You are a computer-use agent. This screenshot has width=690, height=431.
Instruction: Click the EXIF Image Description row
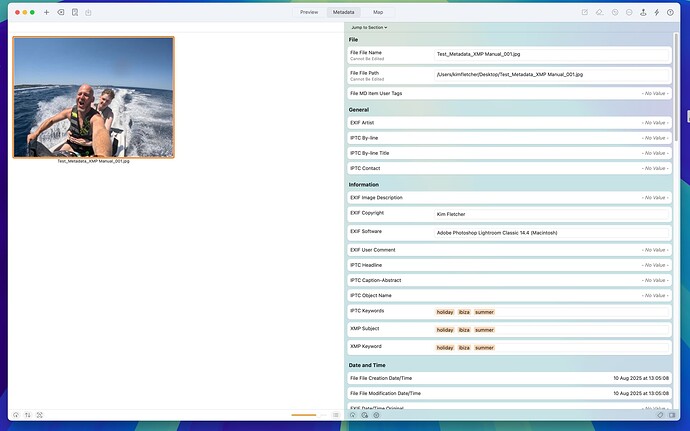click(x=509, y=198)
